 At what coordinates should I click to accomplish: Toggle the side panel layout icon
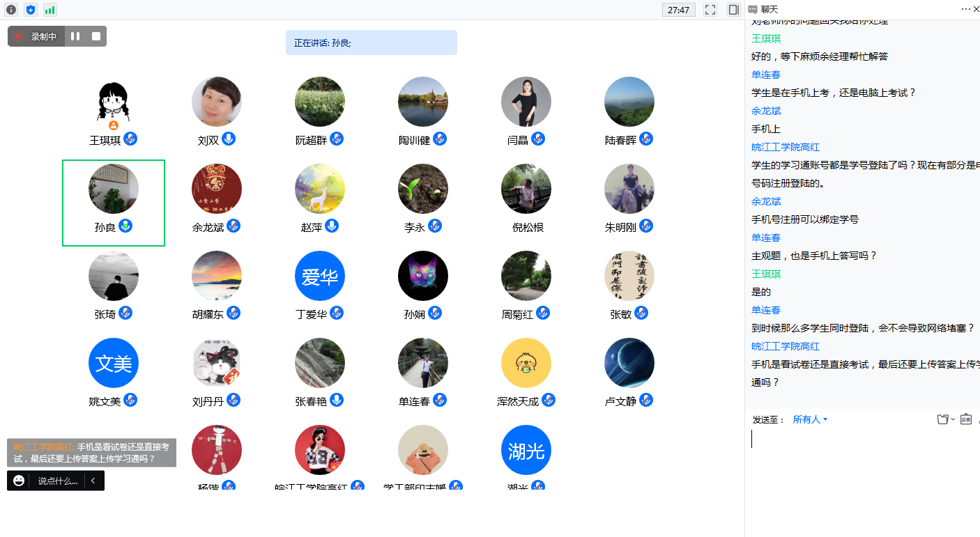tap(733, 10)
